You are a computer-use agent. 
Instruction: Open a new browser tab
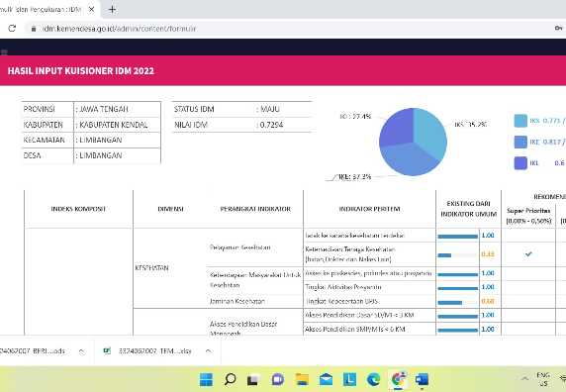112,9
